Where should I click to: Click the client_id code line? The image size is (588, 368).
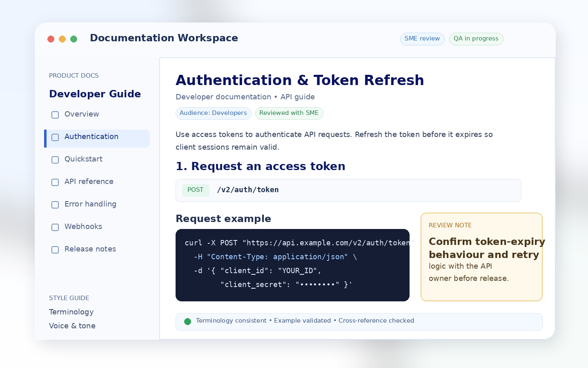tap(258, 271)
